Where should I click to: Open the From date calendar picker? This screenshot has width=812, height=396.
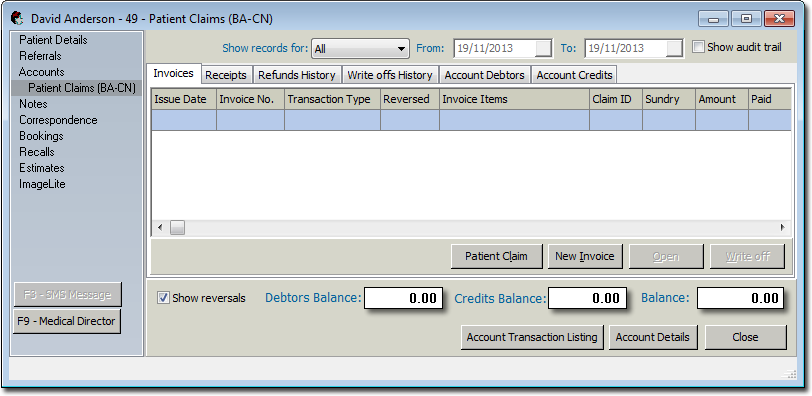(543, 48)
